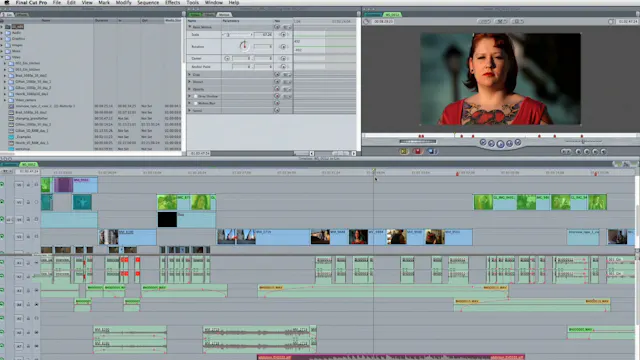This screenshot has width=640, height=360.
Task: Click Go to Previous Edit in Canvas
Action: [483, 142]
